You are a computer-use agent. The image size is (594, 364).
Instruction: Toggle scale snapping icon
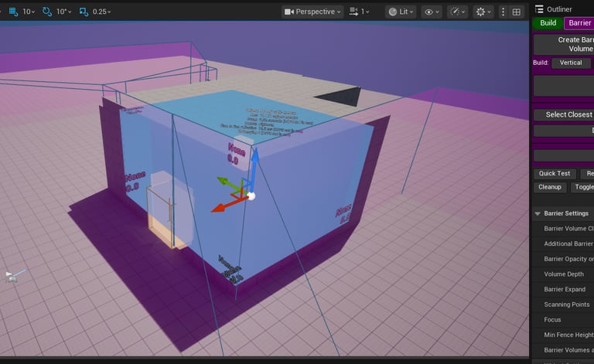coord(84,12)
